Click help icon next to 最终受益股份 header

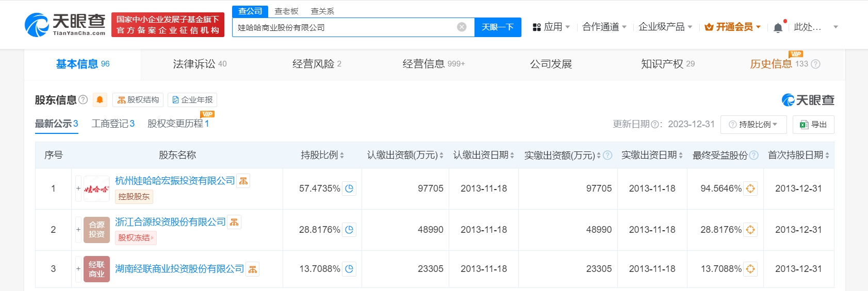(x=754, y=155)
